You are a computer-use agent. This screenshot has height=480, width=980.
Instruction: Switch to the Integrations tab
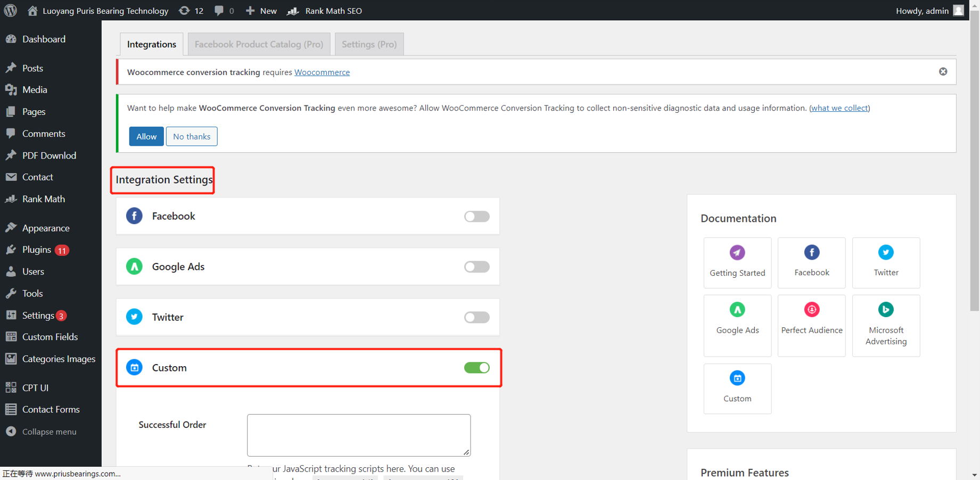point(152,44)
